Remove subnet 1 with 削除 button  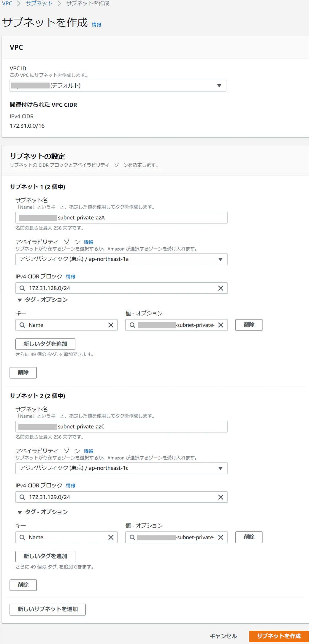tap(23, 372)
